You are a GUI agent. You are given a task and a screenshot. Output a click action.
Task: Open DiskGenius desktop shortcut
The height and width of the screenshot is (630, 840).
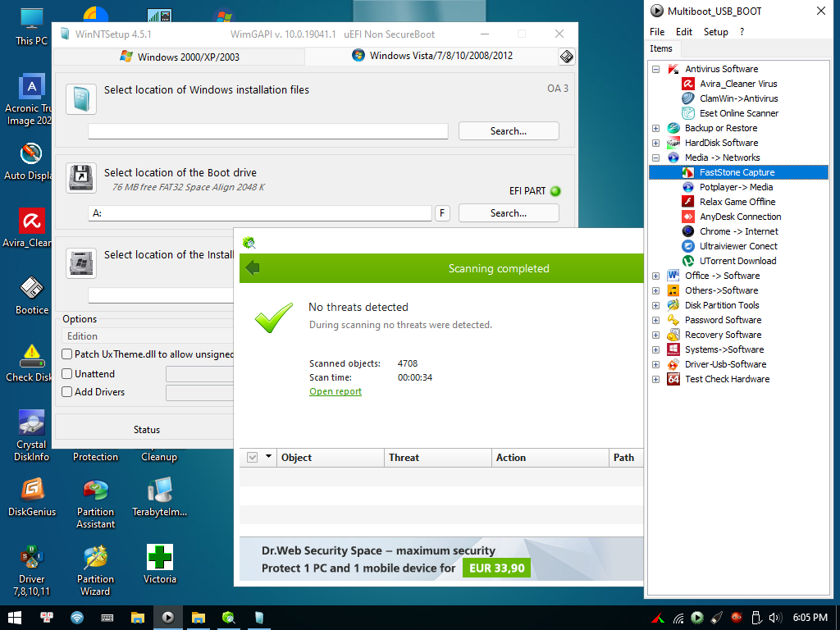[x=32, y=497]
